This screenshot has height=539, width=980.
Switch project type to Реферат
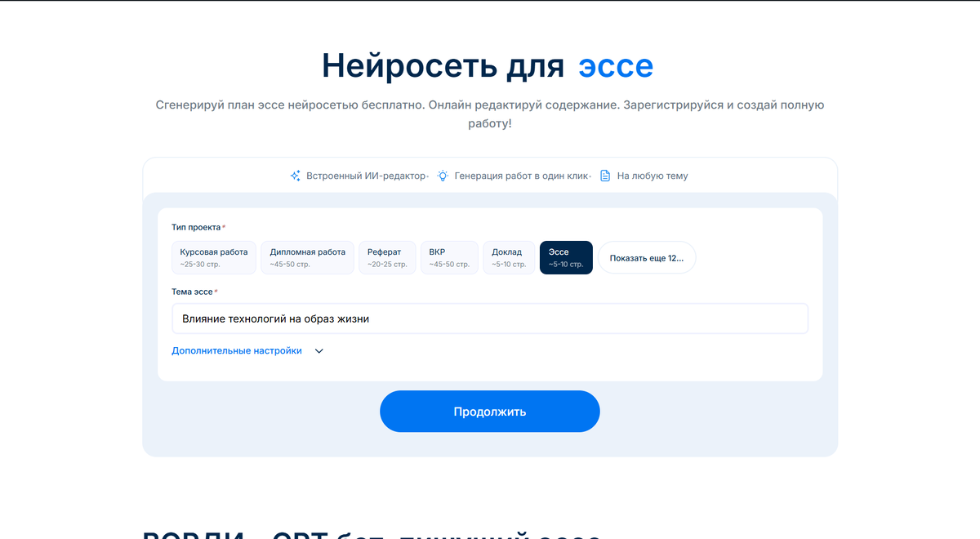387,256
